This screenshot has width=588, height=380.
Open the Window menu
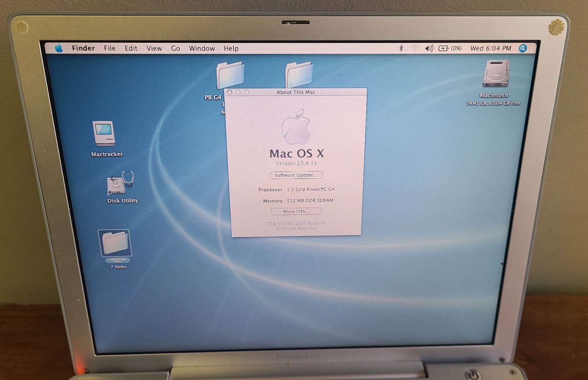pos(202,48)
